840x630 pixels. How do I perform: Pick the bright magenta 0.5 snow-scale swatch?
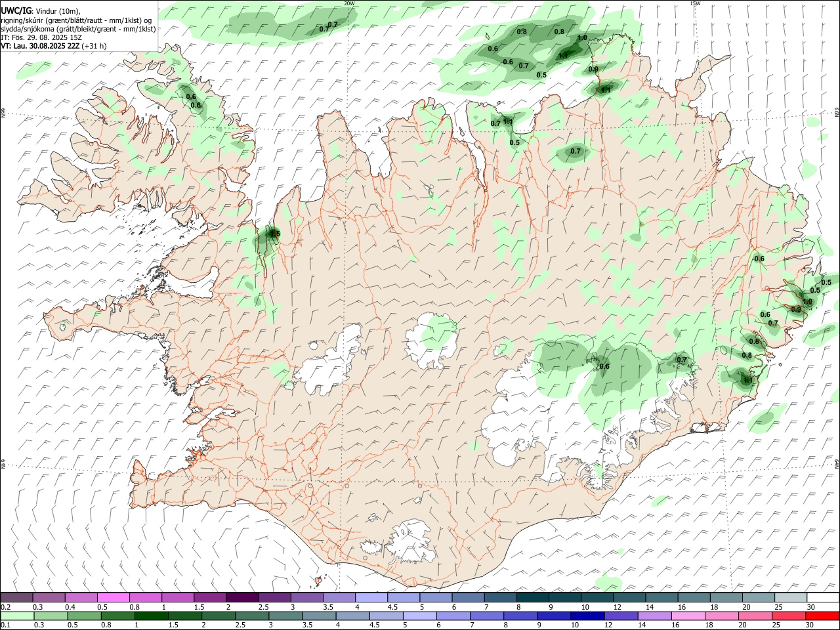pyautogui.click(x=114, y=597)
